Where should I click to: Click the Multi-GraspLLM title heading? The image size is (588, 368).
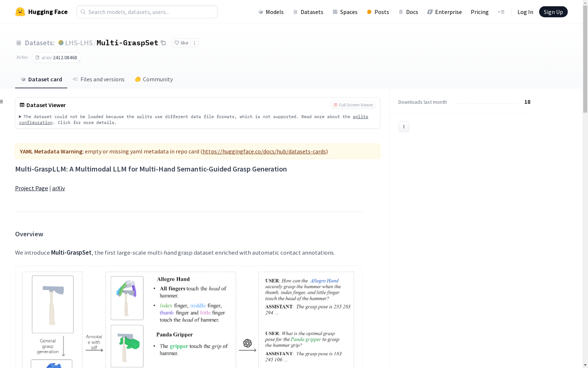coord(151,169)
